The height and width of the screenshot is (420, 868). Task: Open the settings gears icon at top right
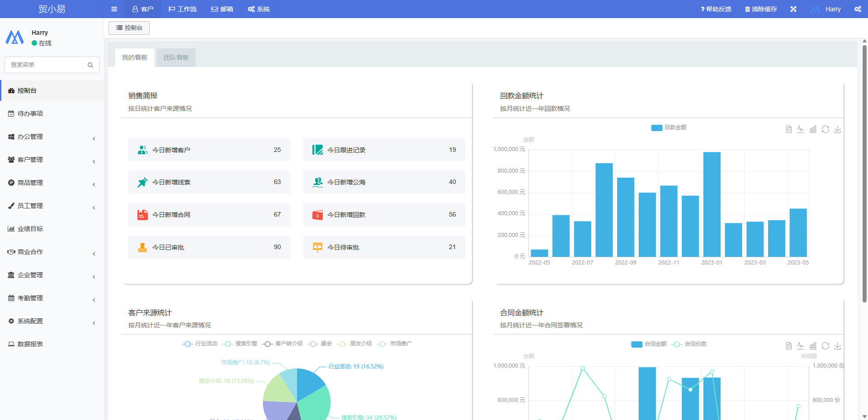point(858,9)
